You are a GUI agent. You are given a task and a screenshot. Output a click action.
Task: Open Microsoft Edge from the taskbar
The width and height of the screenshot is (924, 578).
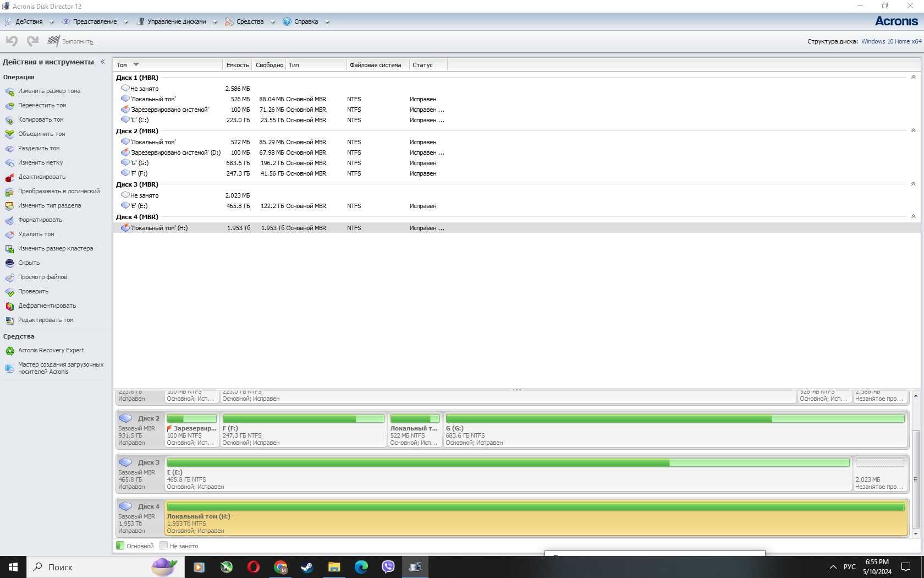pyautogui.click(x=361, y=567)
